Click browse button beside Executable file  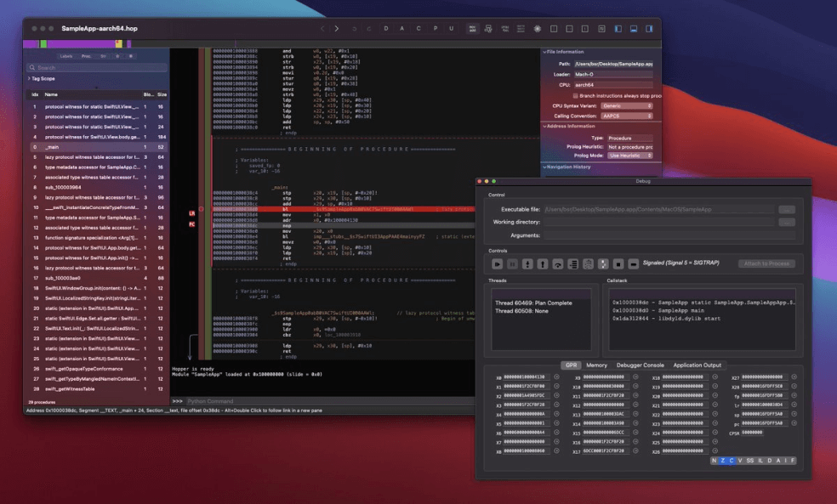pyautogui.click(x=786, y=210)
